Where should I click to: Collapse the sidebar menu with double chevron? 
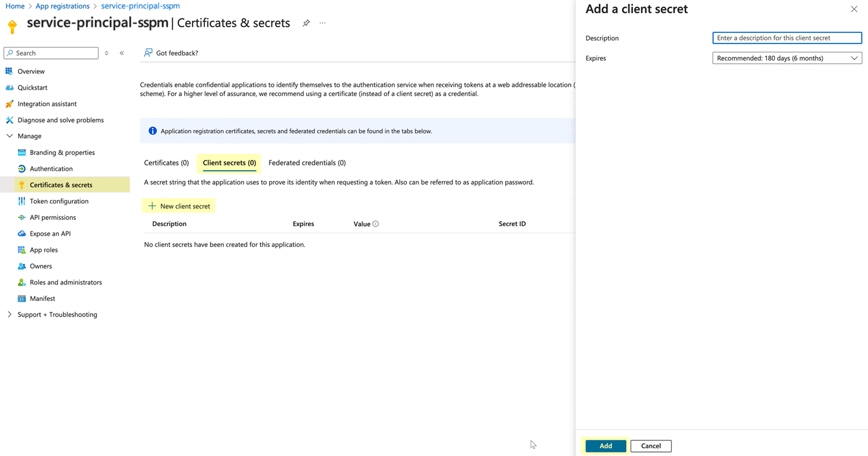pos(122,53)
